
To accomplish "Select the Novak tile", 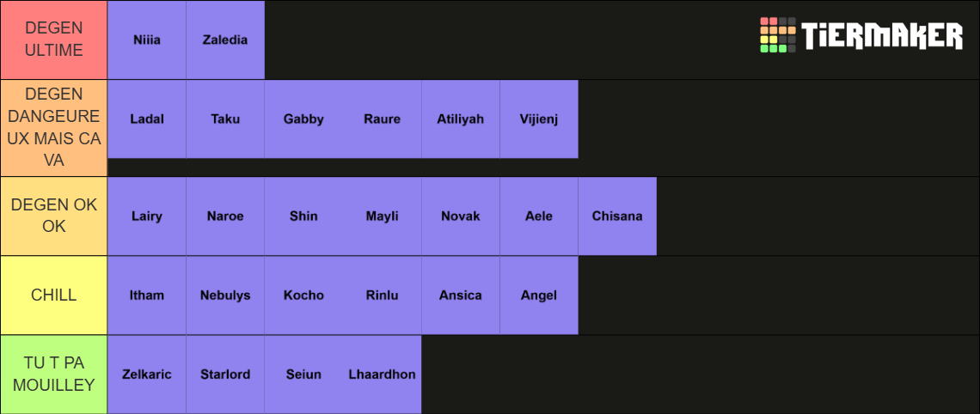I will point(461,216).
